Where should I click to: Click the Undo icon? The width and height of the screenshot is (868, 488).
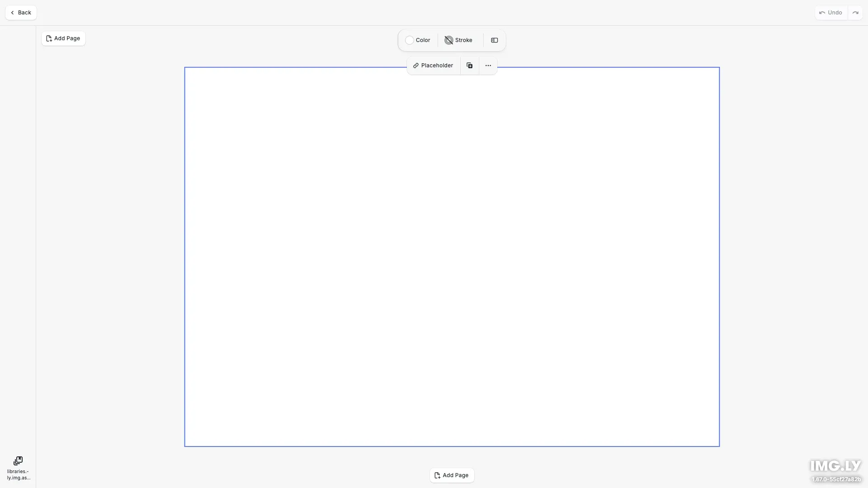tap(822, 12)
